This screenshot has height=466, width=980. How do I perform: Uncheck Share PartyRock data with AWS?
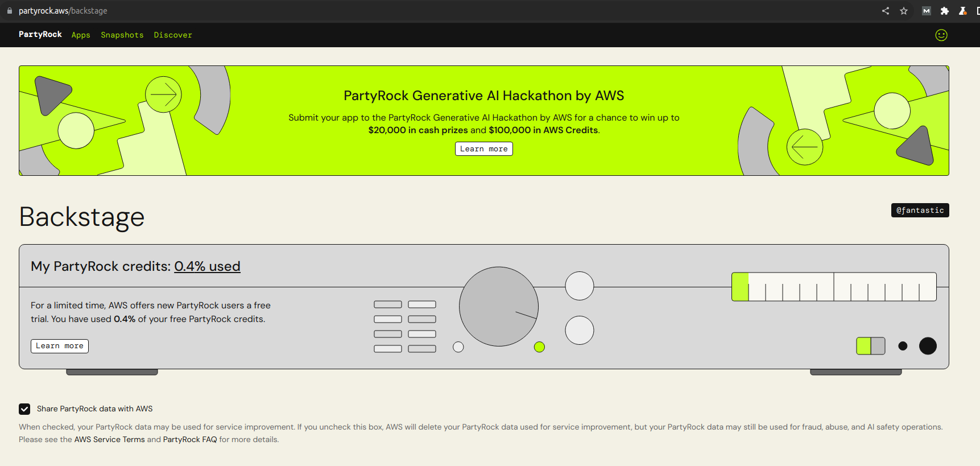pyautogui.click(x=24, y=409)
